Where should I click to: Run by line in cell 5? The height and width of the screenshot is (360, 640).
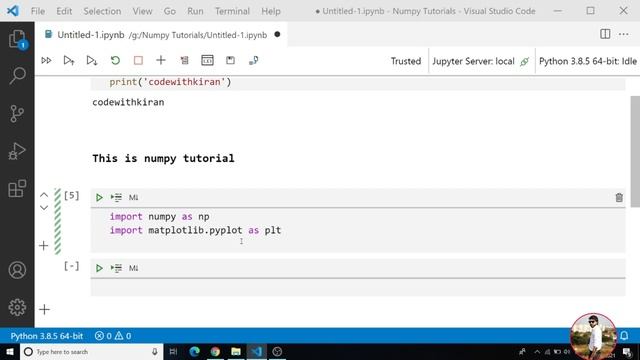tap(116, 198)
